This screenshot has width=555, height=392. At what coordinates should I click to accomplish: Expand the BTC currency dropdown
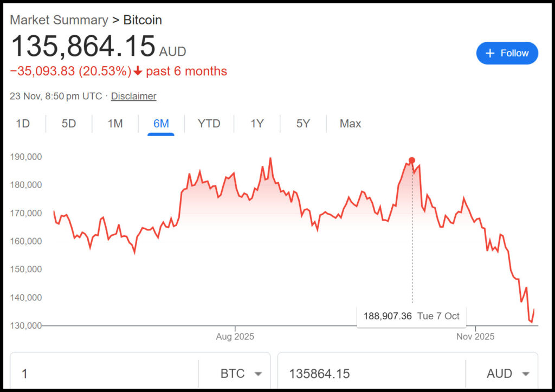click(241, 374)
